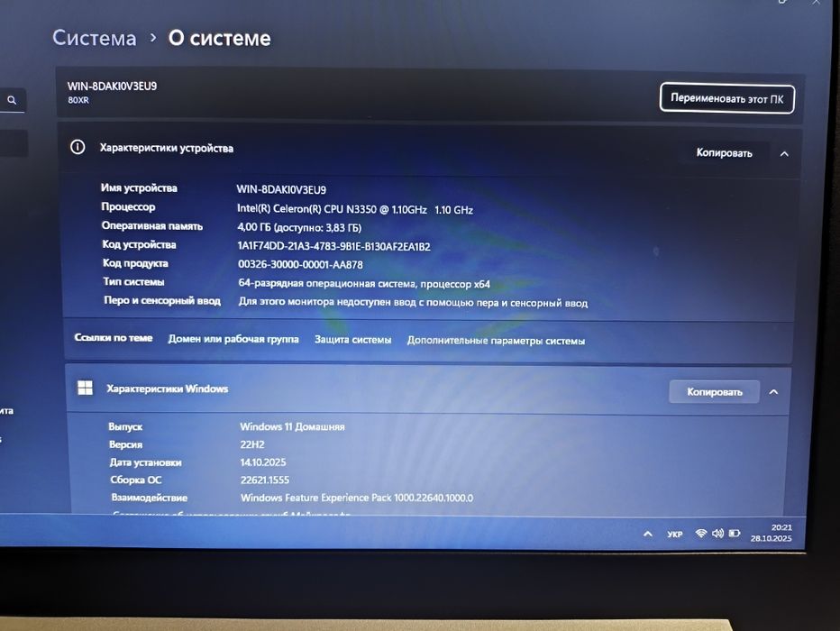840x631 pixels.
Task: Open Защита системы link
Action: click(353, 340)
